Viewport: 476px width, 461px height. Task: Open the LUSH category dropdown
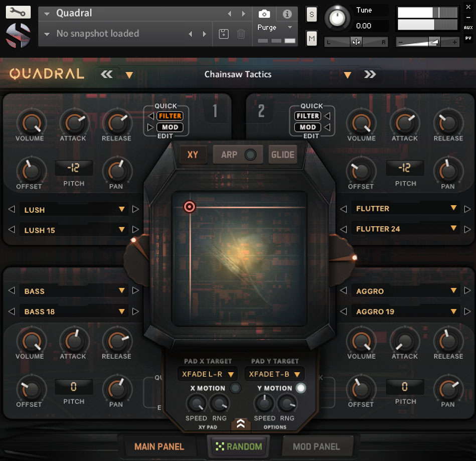pyautogui.click(x=122, y=209)
